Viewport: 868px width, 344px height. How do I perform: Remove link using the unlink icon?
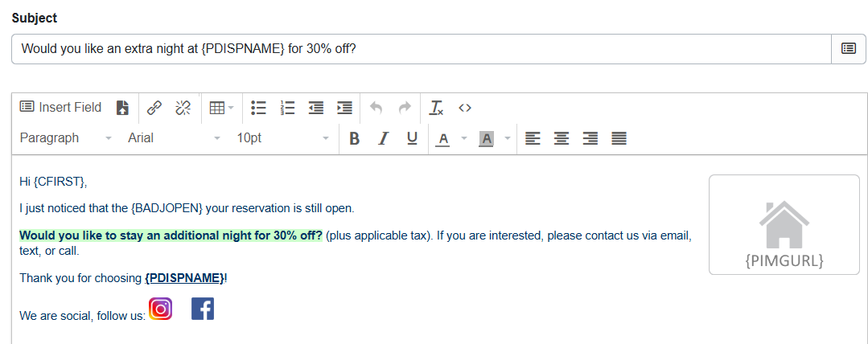183,108
